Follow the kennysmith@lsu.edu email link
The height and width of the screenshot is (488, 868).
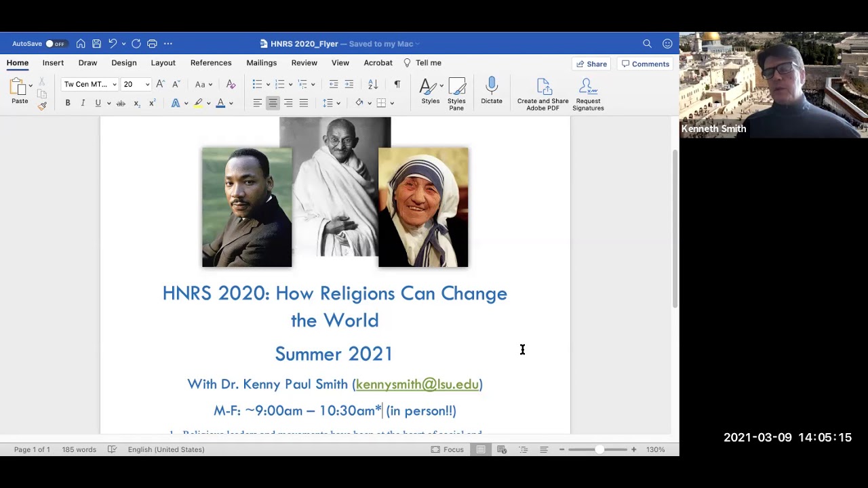pos(417,384)
